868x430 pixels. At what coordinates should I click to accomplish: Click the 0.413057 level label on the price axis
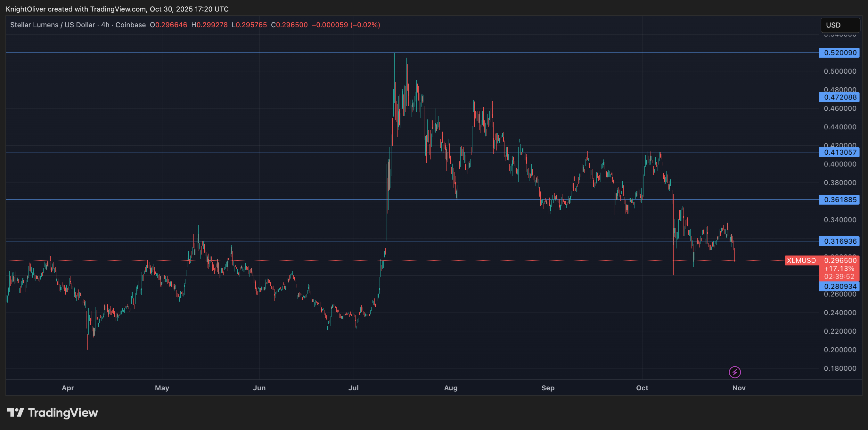point(839,152)
